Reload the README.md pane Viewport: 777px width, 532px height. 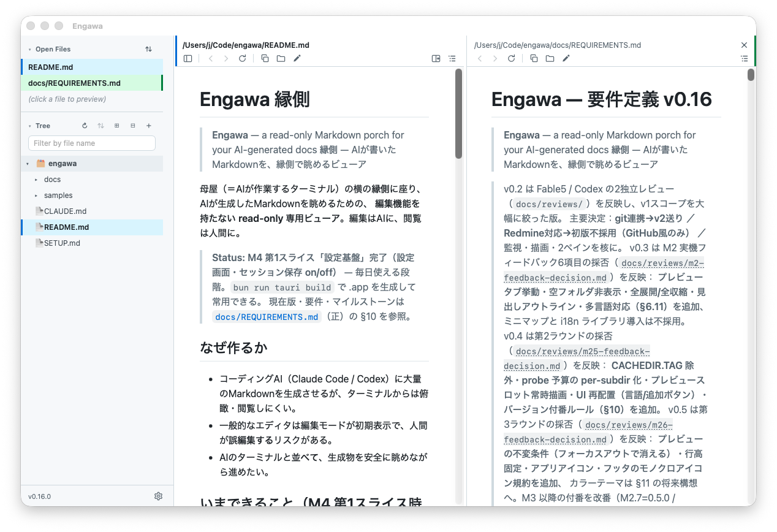[x=242, y=58]
